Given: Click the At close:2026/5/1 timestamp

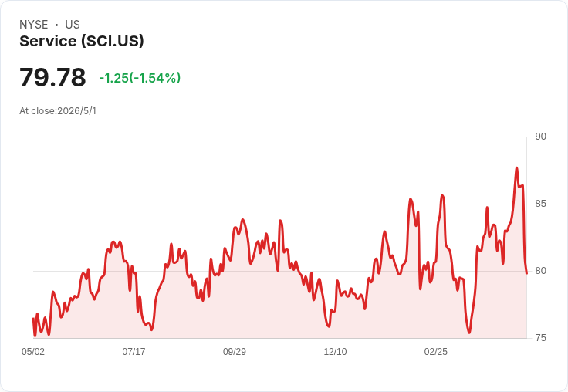Looking at the screenshot, I should point(58,111).
